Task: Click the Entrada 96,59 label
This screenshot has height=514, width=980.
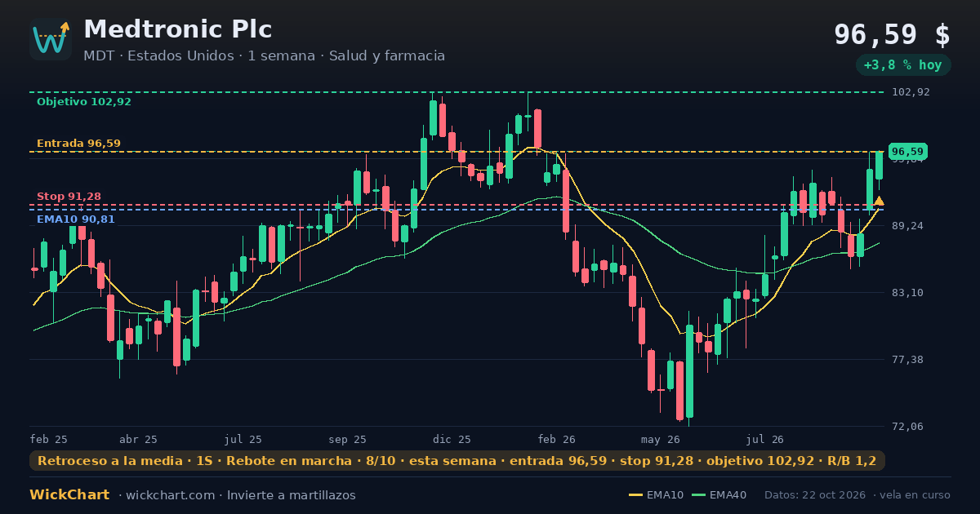Action: (78, 144)
